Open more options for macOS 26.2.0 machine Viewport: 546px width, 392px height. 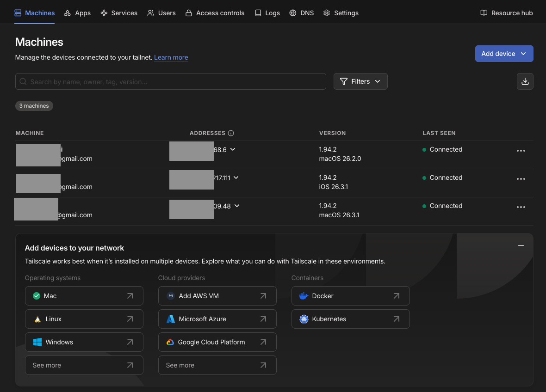point(521,151)
